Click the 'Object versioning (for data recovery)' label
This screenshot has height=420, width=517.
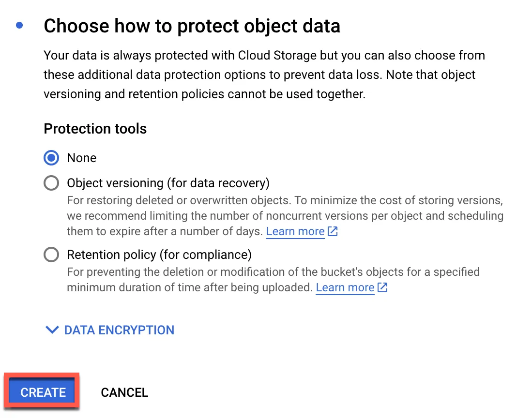[168, 183]
